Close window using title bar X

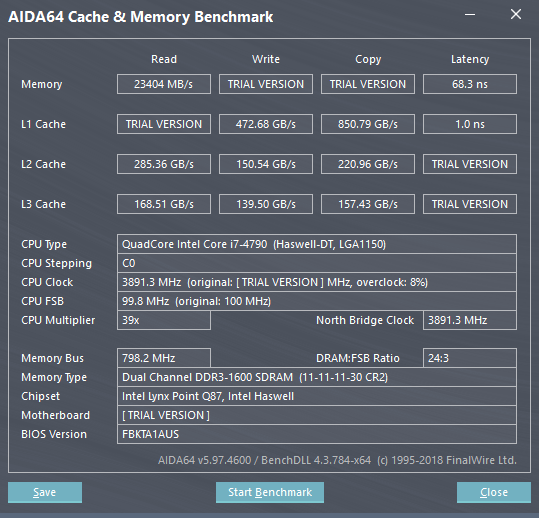click(516, 14)
